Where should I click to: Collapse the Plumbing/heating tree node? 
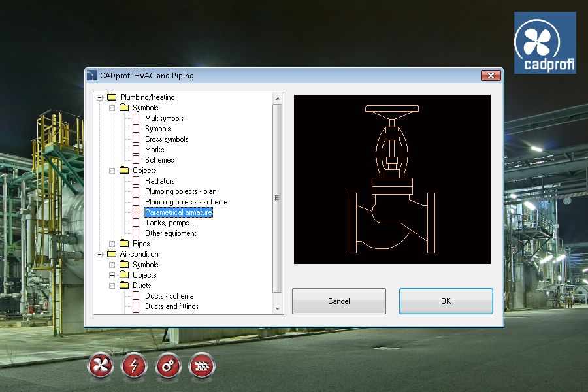99,97
